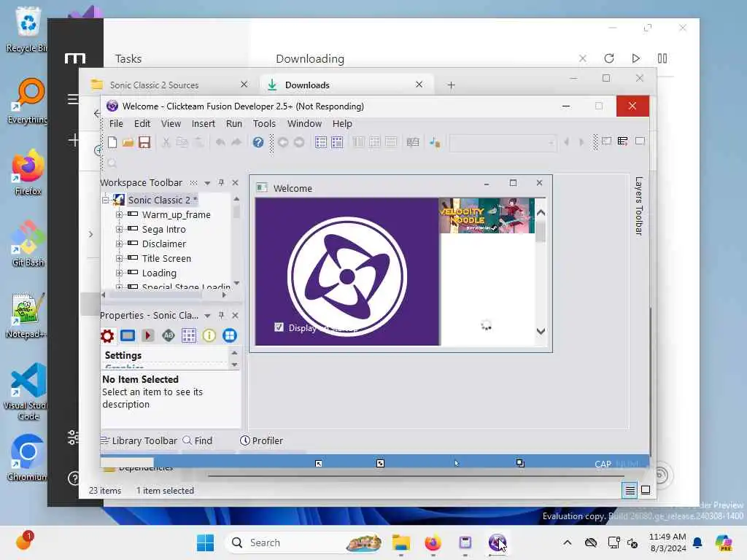Click the Forward navigation circle icon
Viewport: 747px width, 560px height.
pos(299,142)
